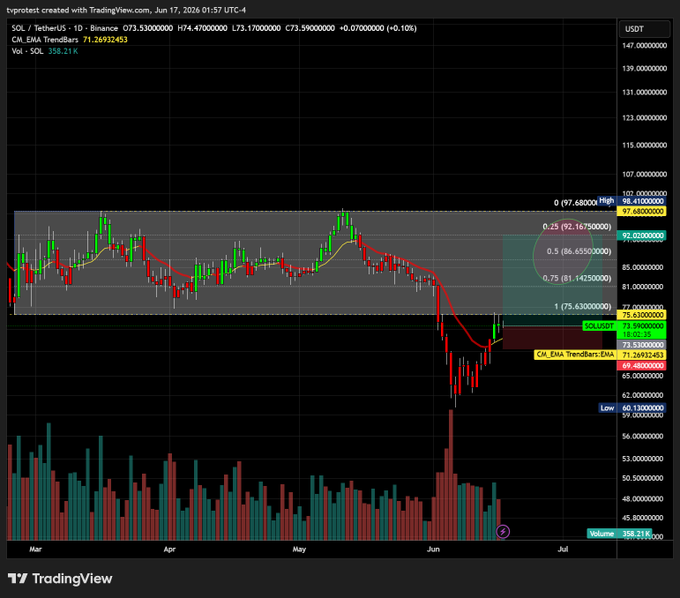Click the green SOLUSDT 73.59000000 price label
This screenshot has width=680, height=598.
pyautogui.click(x=624, y=330)
